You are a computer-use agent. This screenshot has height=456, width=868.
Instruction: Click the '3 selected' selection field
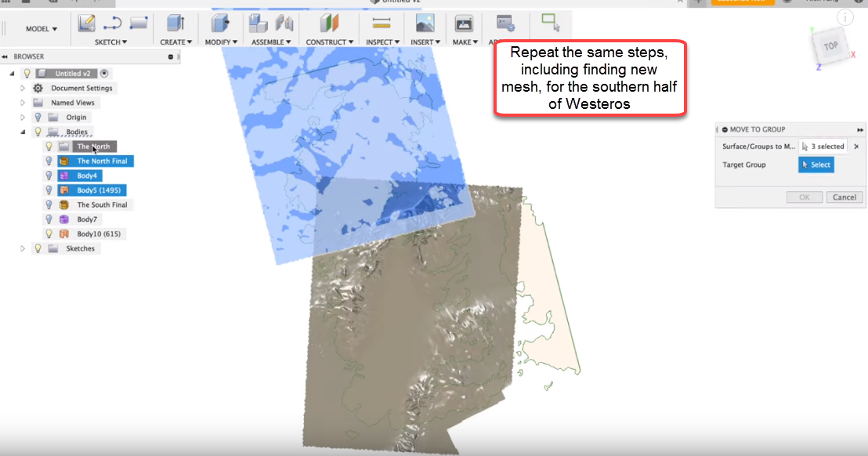coord(823,147)
